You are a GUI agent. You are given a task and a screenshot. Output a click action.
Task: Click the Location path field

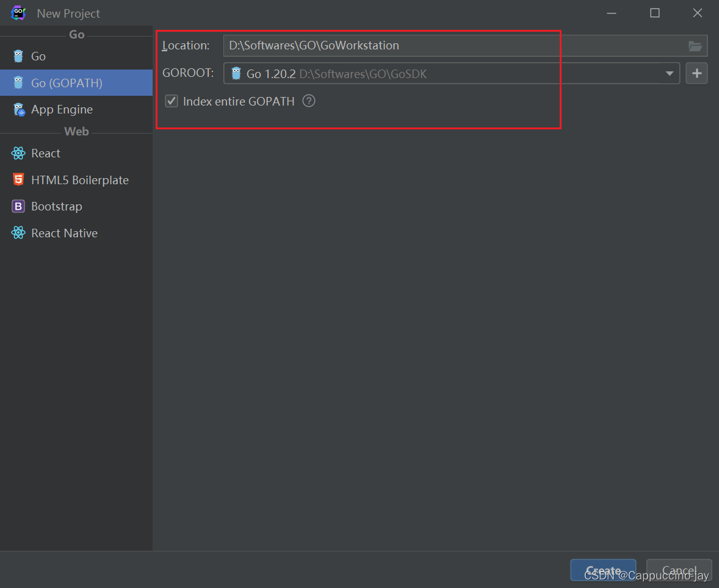coord(465,46)
